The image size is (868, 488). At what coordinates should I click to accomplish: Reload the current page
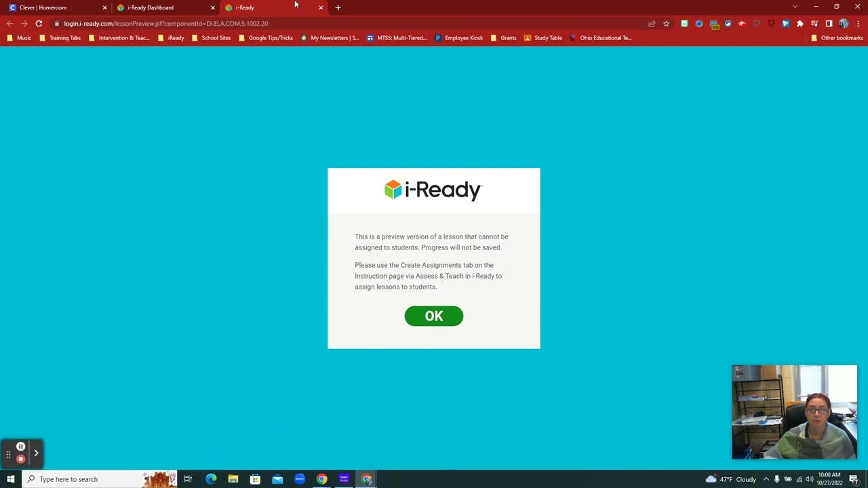39,24
